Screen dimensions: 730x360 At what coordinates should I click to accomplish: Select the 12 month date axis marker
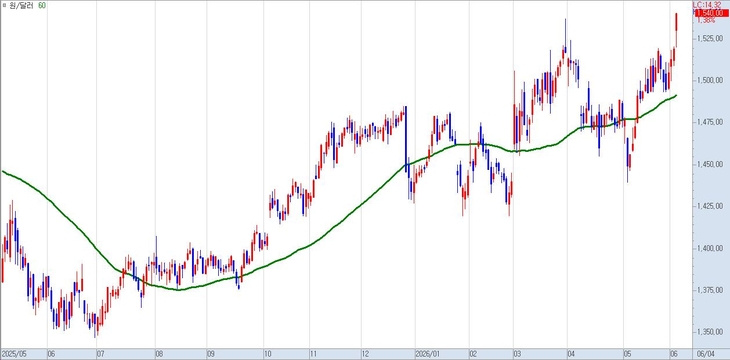(365, 353)
